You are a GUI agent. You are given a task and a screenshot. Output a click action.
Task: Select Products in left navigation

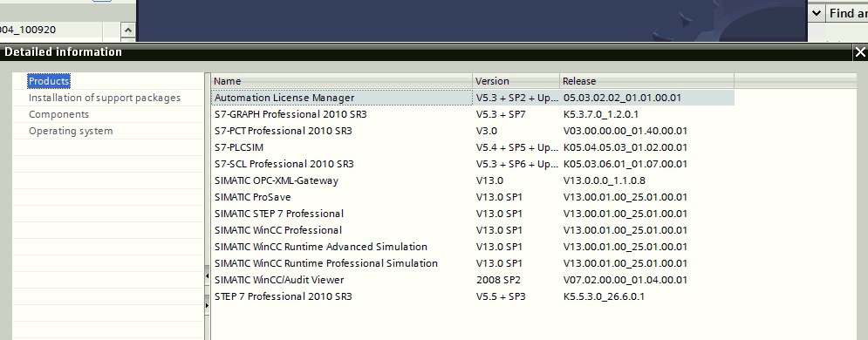click(x=49, y=81)
